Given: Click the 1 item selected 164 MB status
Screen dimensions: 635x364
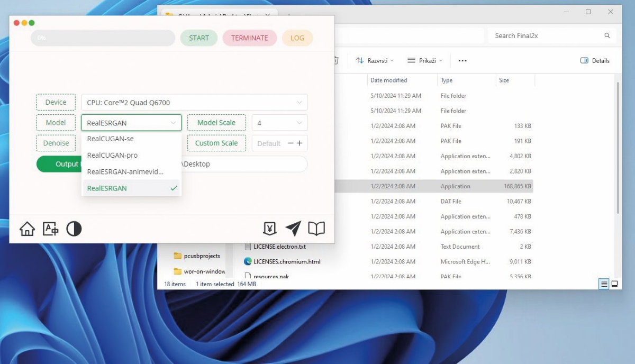Looking at the screenshot, I should pos(226,284).
